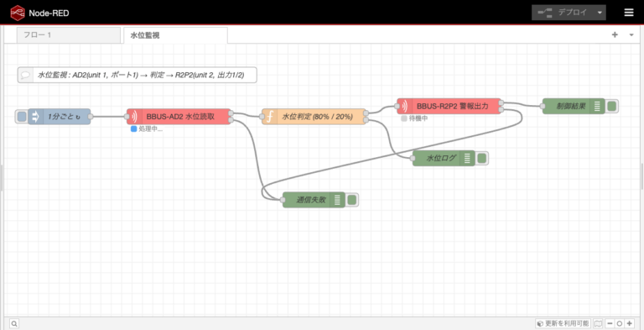The height and width of the screenshot is (330, 644).
Task: Switch to the フロー 1 tab
Action: (69, 35)
